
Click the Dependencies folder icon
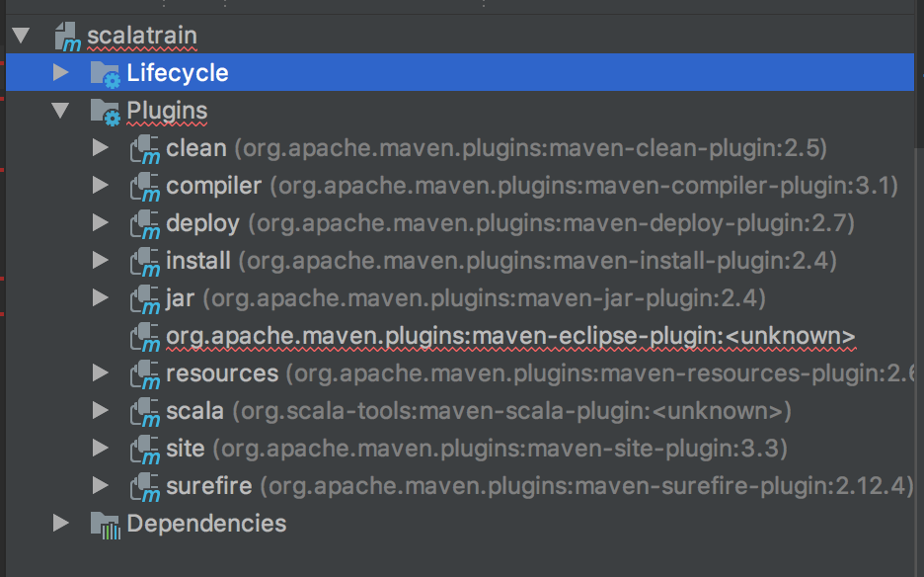click(x=105, y=524)
